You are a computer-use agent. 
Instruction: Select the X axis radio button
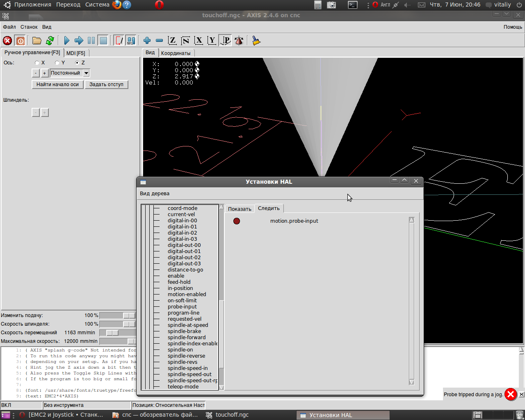(37, 63)
